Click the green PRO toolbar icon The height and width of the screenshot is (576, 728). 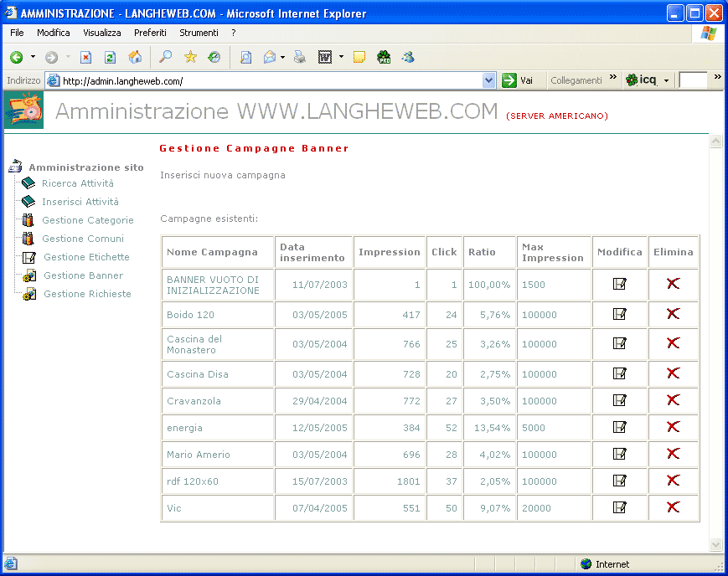pyautogui.click(x=384, y=58)
